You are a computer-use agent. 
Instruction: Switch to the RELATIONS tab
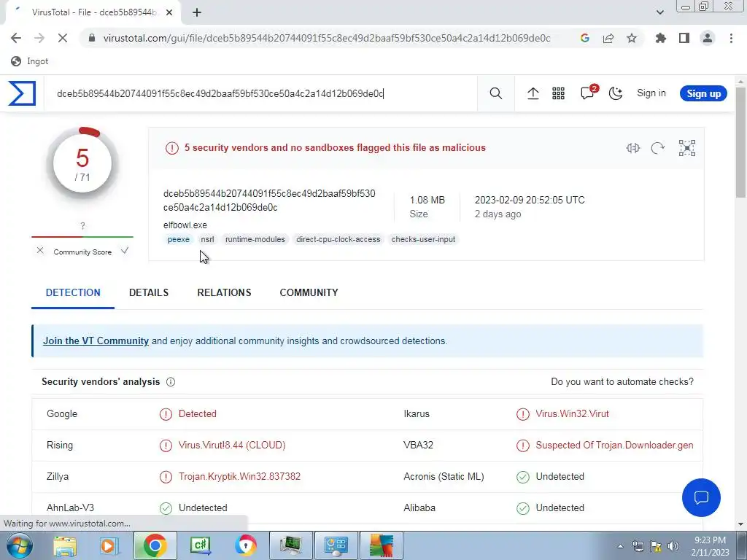click(224, 292)
